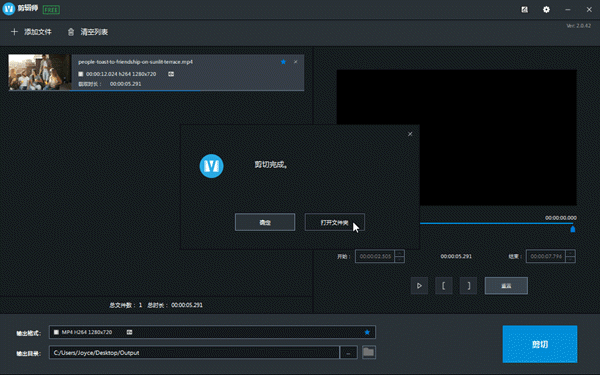Increase the end time with up stepper
Image resolution: width=600 pixels, height=375 pixels.
click(x=571, y=253)
